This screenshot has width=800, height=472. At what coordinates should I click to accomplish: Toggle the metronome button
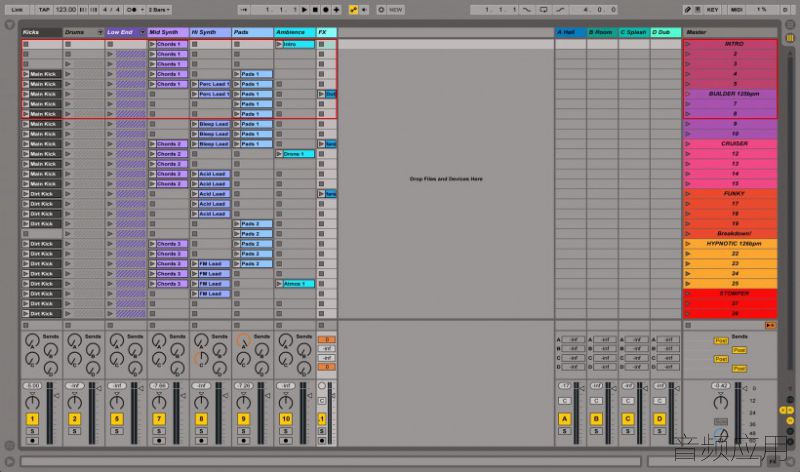click(x=131, y=10)
